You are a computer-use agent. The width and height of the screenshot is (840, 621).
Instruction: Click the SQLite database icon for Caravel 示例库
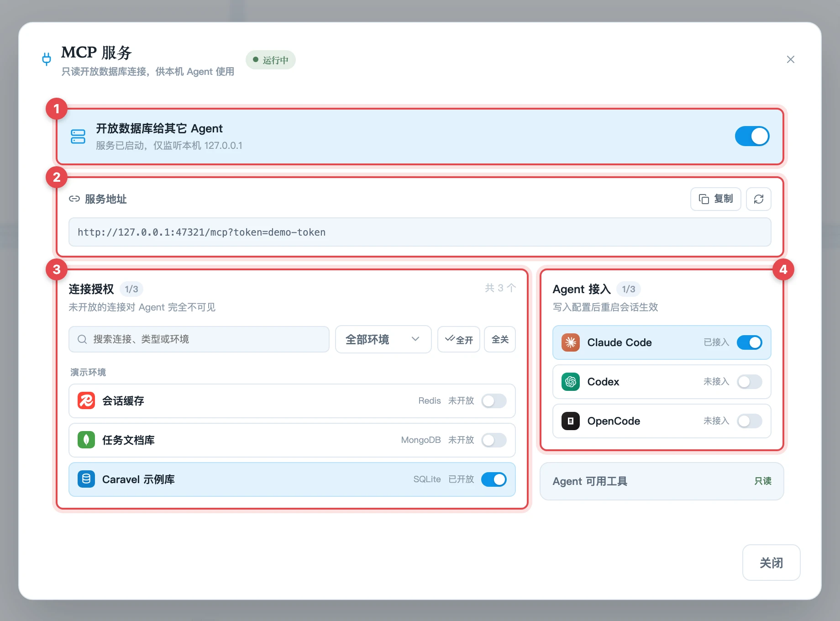[86, 479]
